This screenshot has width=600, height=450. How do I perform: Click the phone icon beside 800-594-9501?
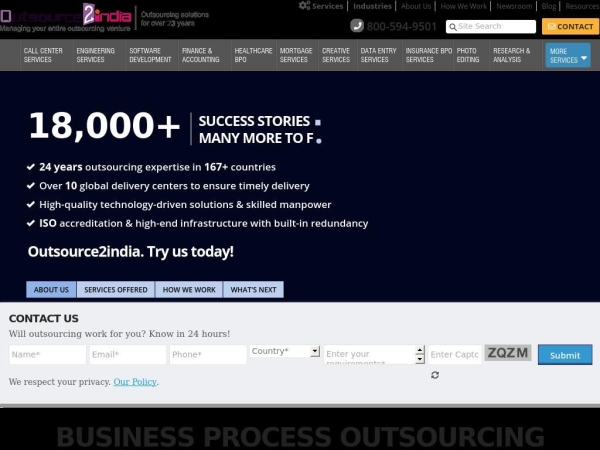[357, 26]
